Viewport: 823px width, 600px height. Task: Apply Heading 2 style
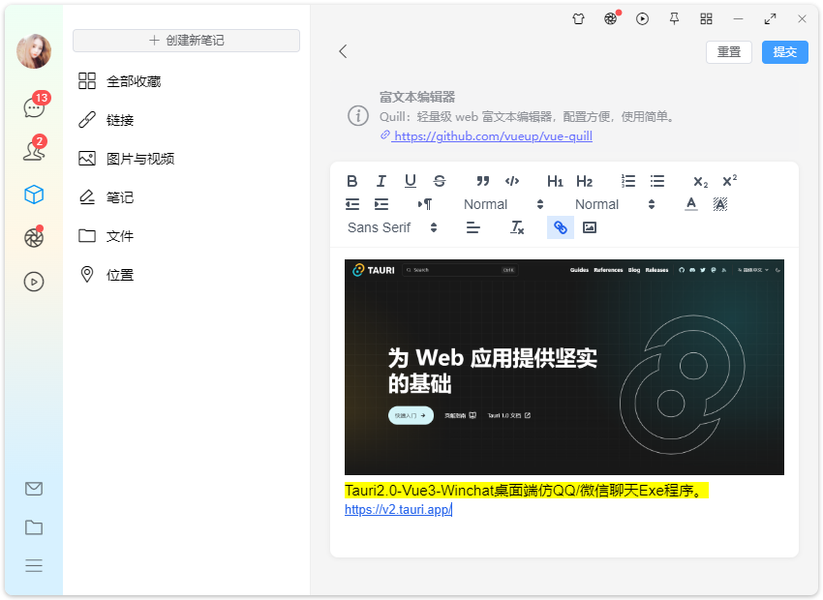[584, 181]
